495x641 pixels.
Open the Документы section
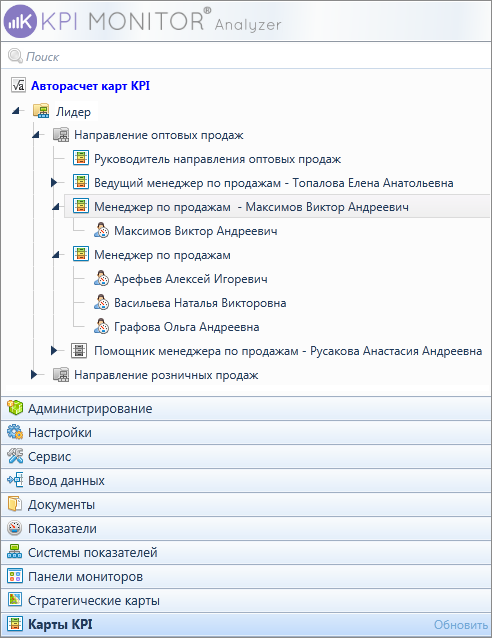[246, 504]
